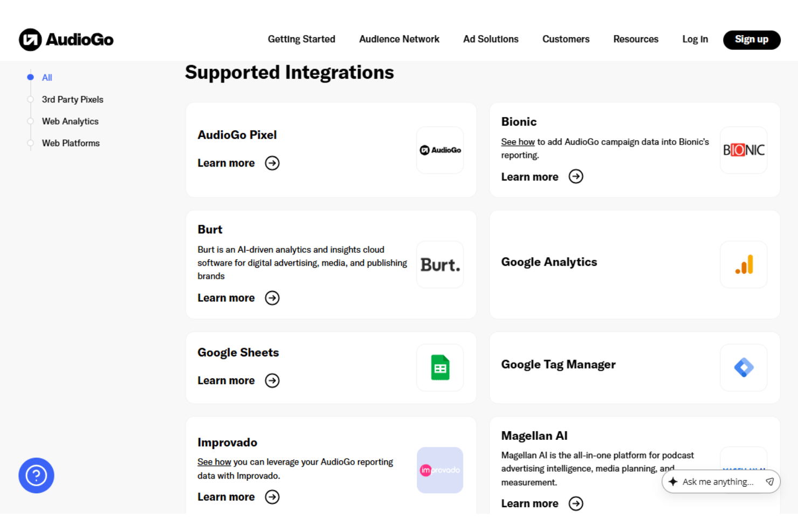Click arrow icon next to AudioGo Pixel Learn more

tap(272, 163)
